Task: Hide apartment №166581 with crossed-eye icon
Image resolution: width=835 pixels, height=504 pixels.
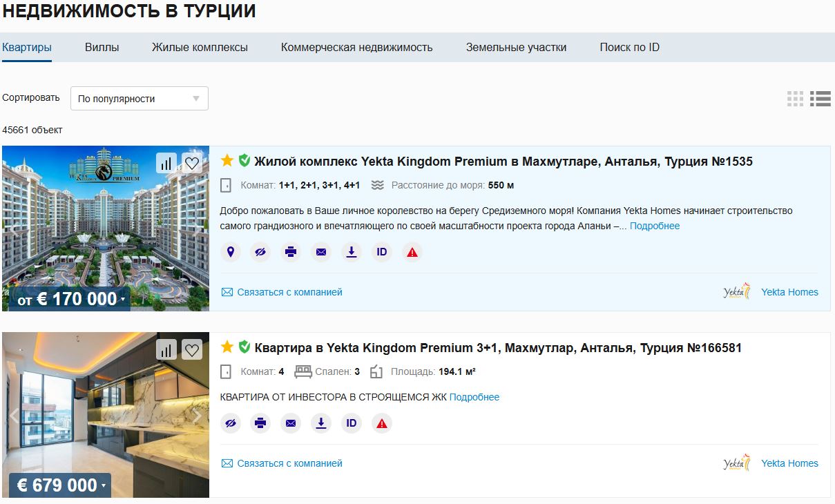Action: pyautogui.click(x=230, y=423)
